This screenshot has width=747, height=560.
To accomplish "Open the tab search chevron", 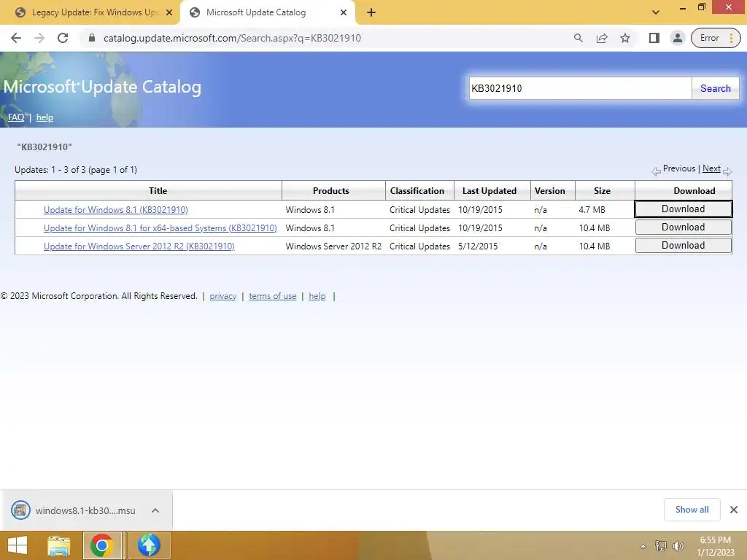I will point(656,12).
